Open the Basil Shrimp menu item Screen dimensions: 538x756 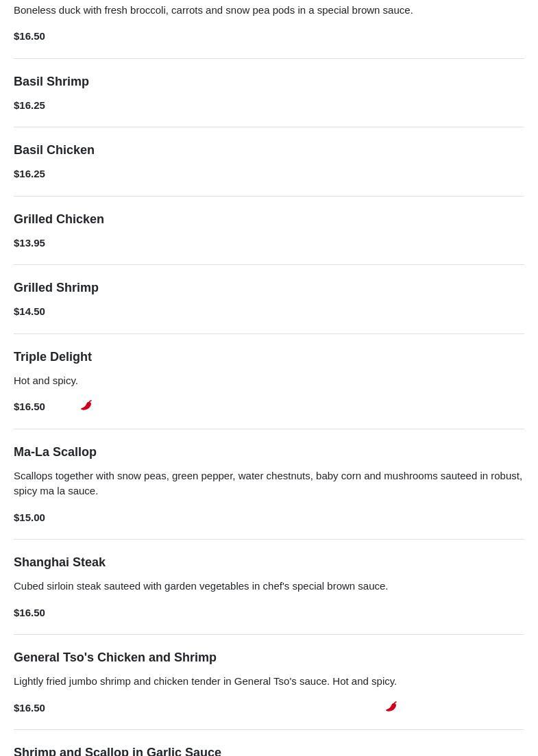point(51,81)
